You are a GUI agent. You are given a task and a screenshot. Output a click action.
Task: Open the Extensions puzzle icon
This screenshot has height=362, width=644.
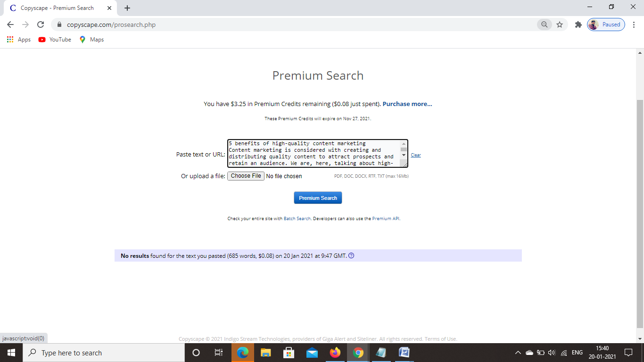[578, 25]
